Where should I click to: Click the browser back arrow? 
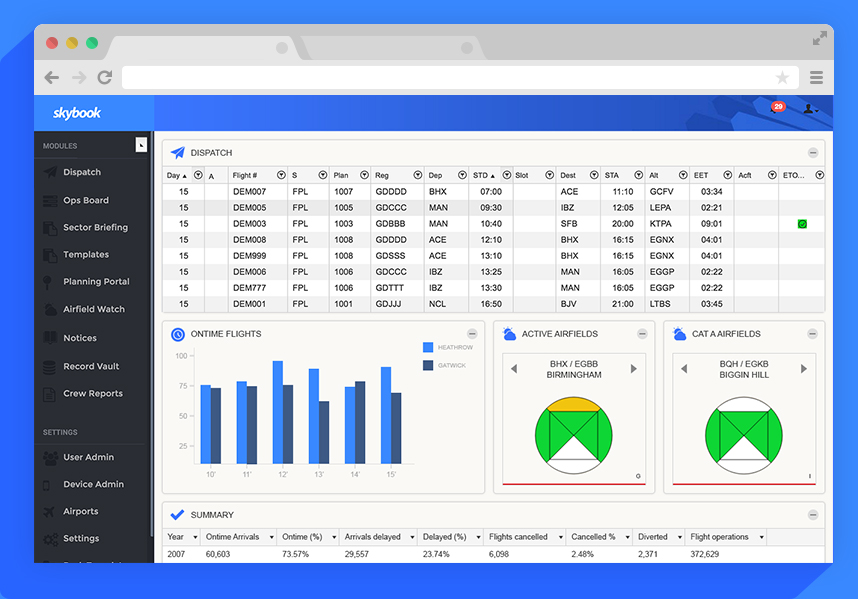(x=52, y=78)
